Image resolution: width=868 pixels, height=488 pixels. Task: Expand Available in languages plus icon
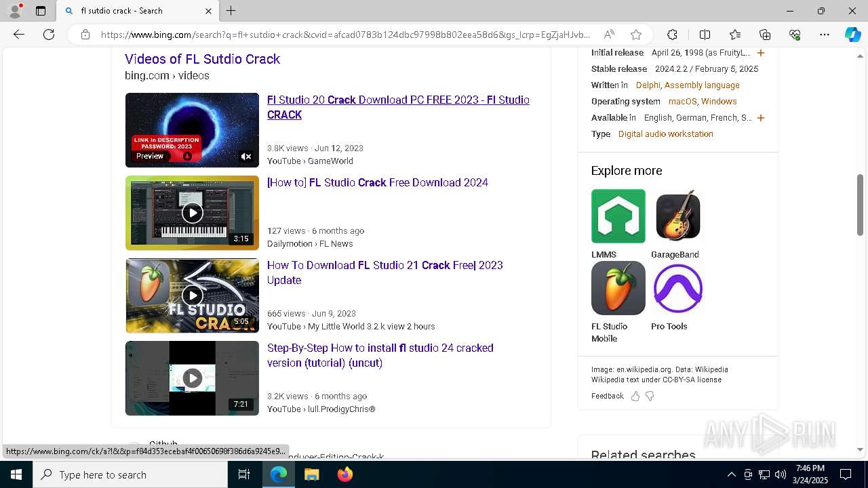pos(761,118)
